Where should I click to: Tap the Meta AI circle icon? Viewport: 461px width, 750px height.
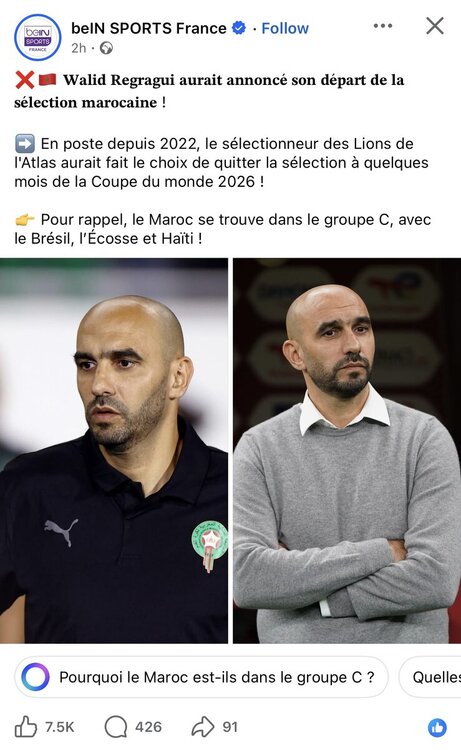click(x=35, y=677)
